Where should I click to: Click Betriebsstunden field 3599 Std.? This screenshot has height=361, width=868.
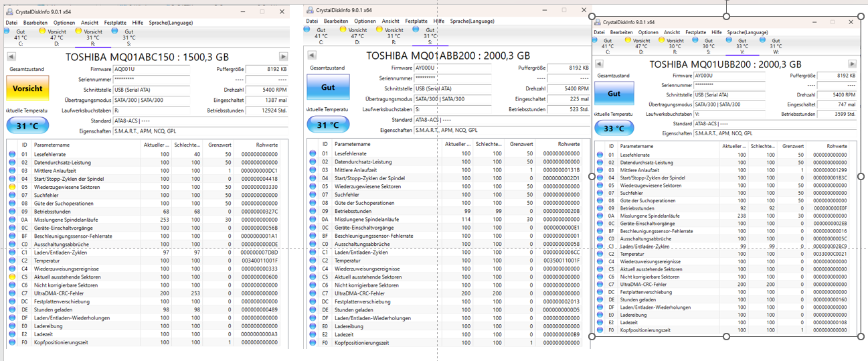pos(837,114)
